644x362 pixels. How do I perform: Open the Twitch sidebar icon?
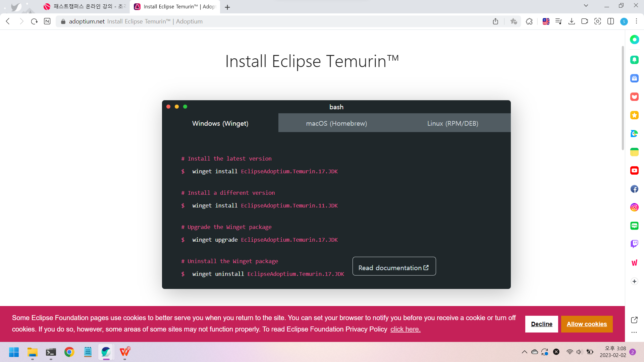[634, 244]
